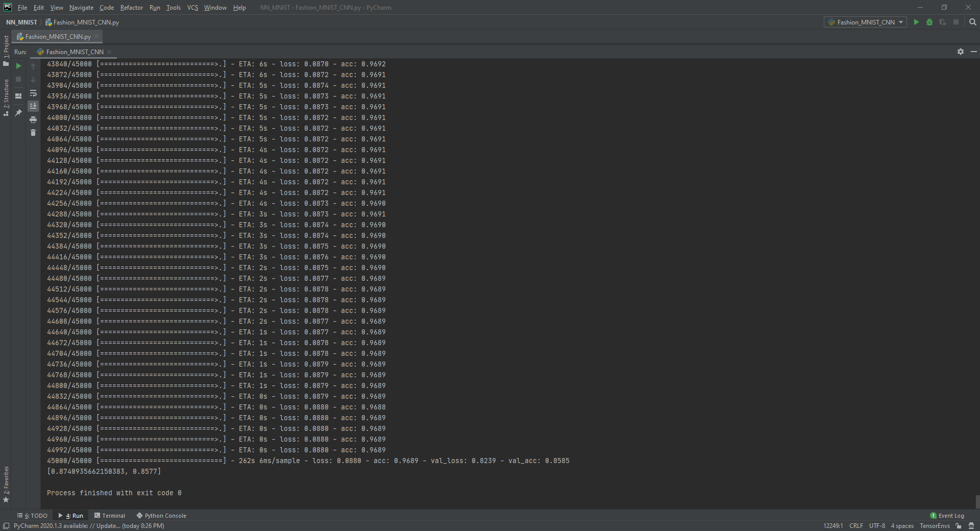Click the console vertical scrollbar thumb
This screenshot has height=531, width=980.
[977, 501]
